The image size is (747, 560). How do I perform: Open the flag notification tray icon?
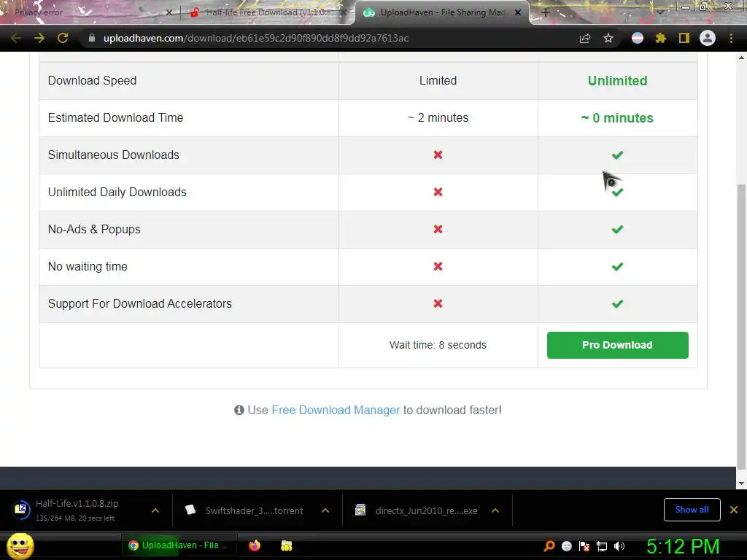point(584,546)
